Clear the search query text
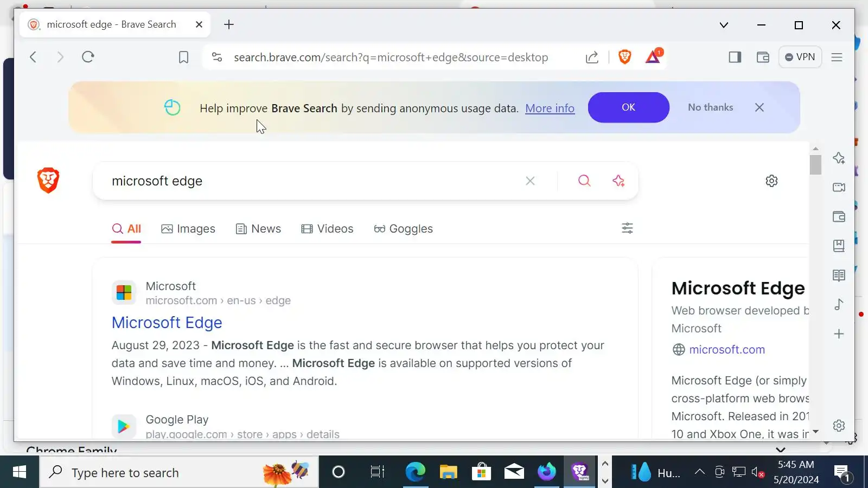The height and width of the screenshot is (488, 868). pyautogui.click(x=530, y=181)
